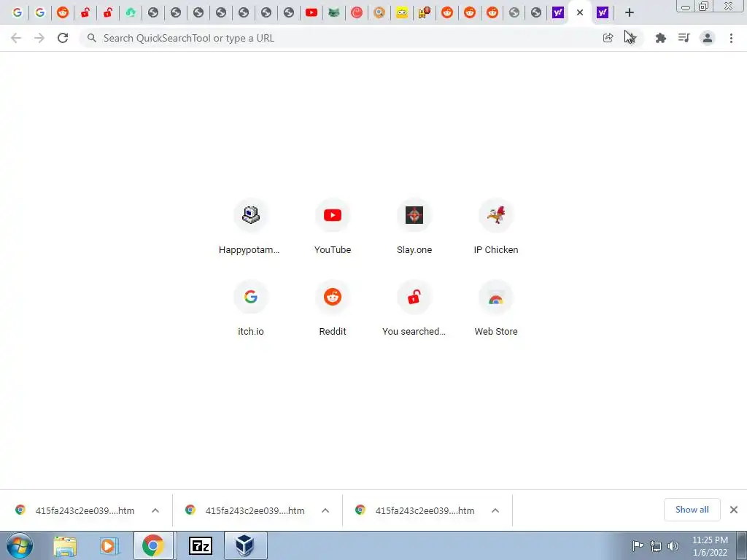Viewport: 747px width, 560px height.
Task: Switch to the green arrow icon tab
Action: point(131,13)
